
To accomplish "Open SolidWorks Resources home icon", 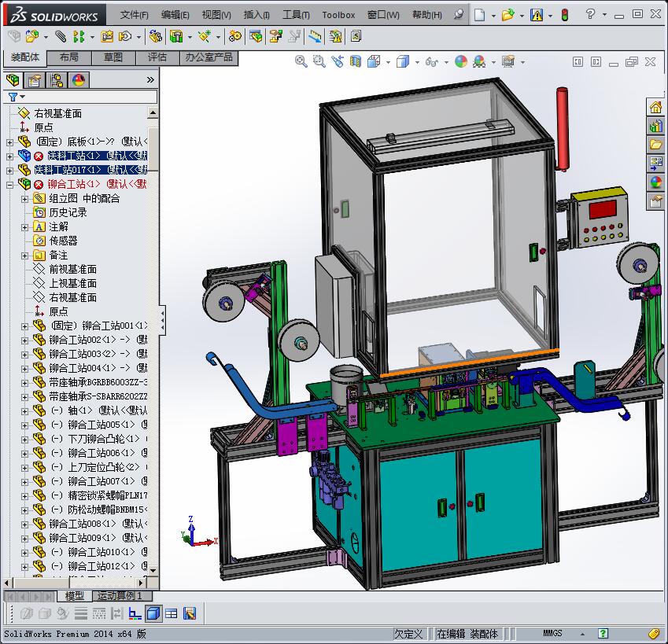I will [656, 106].
